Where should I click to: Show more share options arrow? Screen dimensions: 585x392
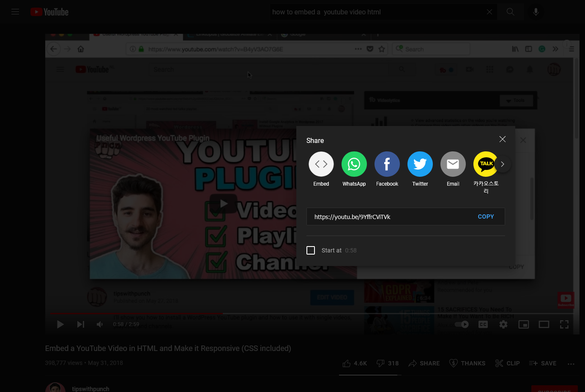click(503, 164)
